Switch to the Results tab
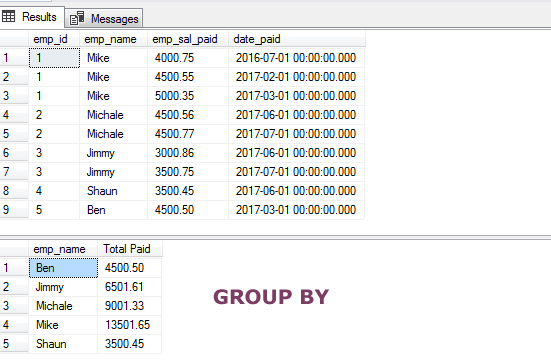The height and width of the screenshot is (361, 551). (32, 17)
